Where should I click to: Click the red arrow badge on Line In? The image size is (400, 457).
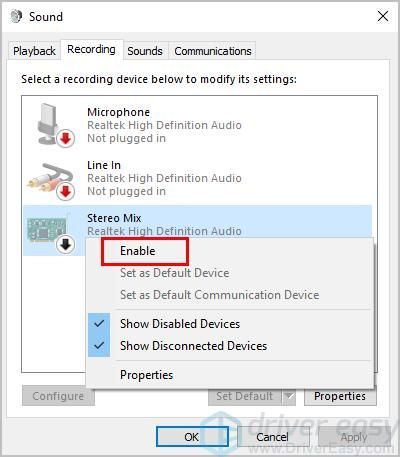click(65, 192)
